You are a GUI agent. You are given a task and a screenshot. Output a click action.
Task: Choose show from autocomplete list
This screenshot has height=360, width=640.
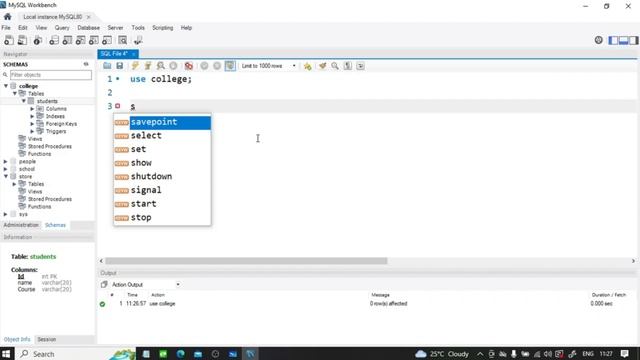(x=162, y=163)
